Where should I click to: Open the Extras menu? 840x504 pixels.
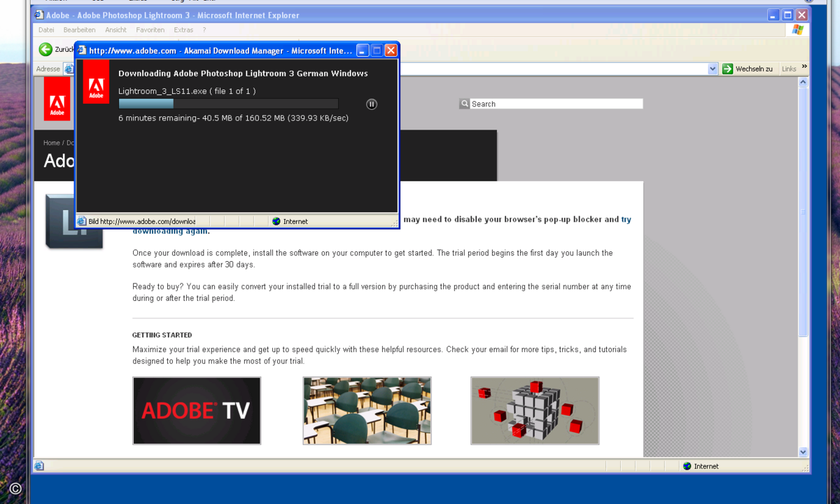click(183, 30)
